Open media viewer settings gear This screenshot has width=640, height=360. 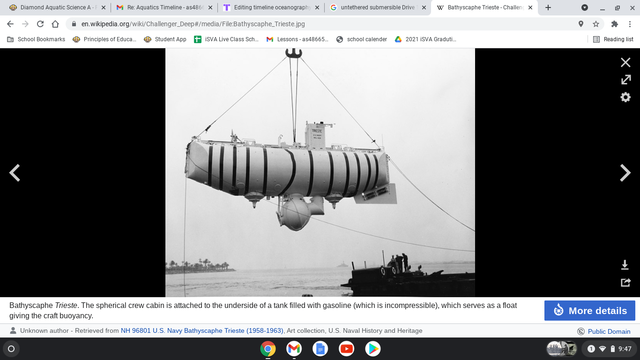pyautogui.click(x=625, y=97)
